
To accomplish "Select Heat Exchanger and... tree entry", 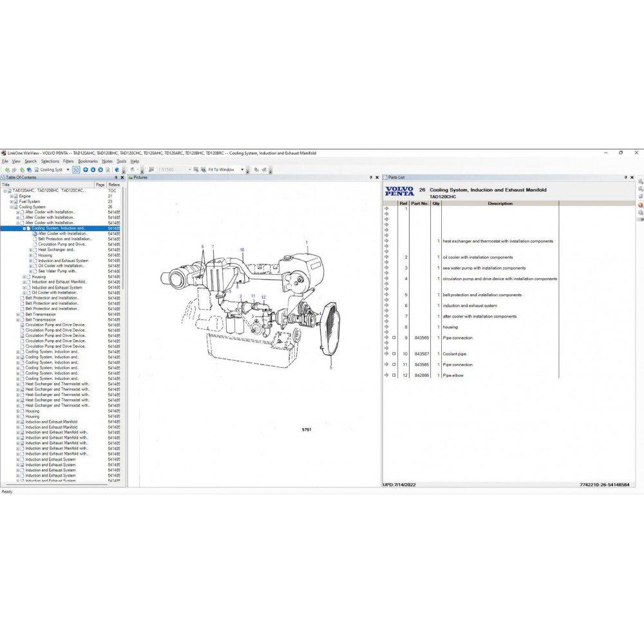I will (56, 250).
